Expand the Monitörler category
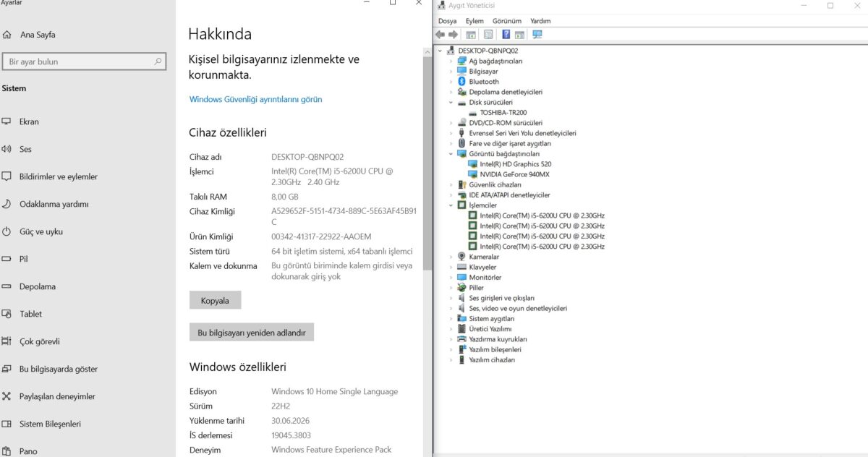Image resolution: width=868 pixels, height=457 pixels. (451, 277)
